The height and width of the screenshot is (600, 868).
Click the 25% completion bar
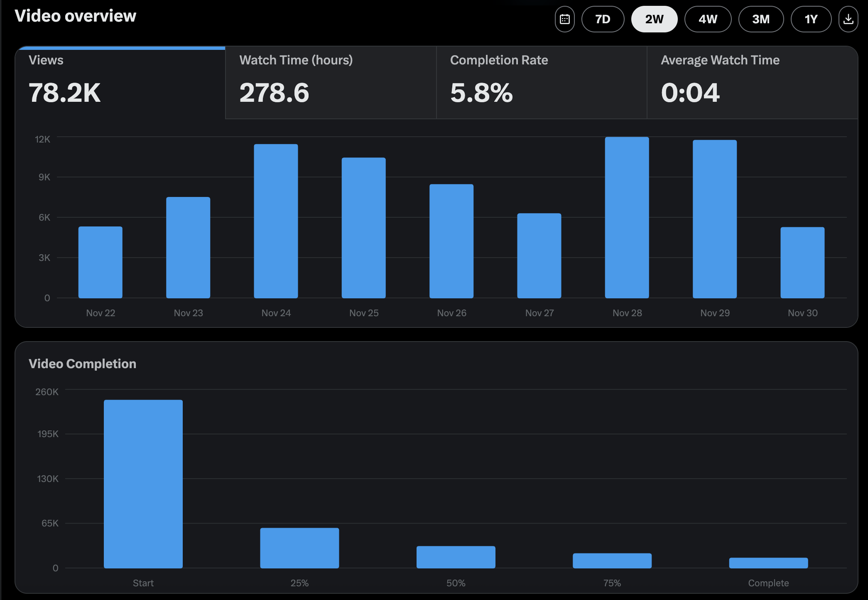(x=299, y=548)
